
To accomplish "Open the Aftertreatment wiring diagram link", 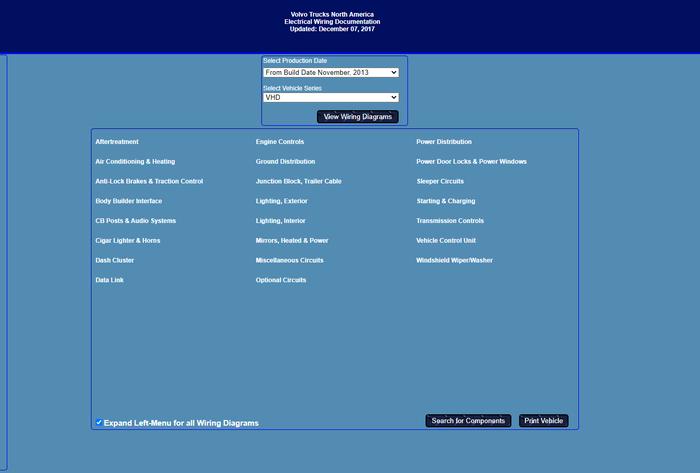I will coord(116,142).
